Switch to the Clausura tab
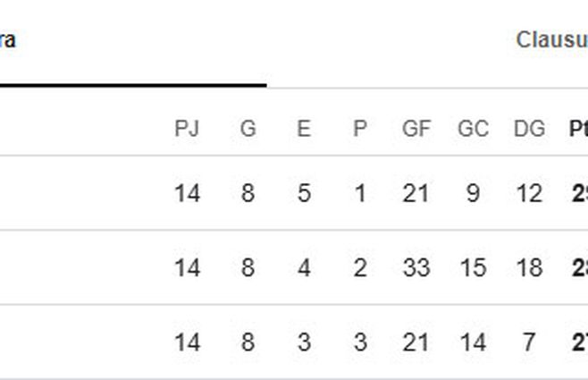 [551, 40]
